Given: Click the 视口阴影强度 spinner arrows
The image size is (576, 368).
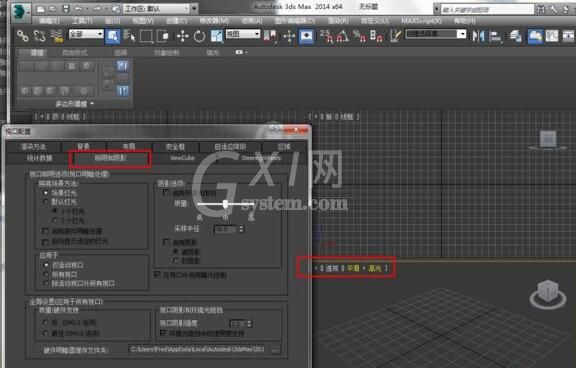Looking at the screenshot, I should pos(250,324).
